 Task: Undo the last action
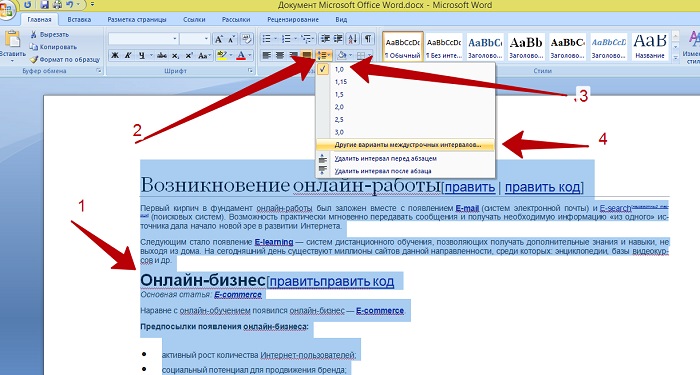pos(70,5)
